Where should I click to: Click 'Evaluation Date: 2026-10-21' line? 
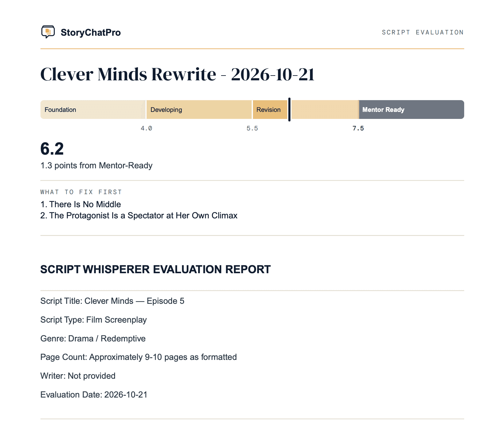[x=94, y=395]
